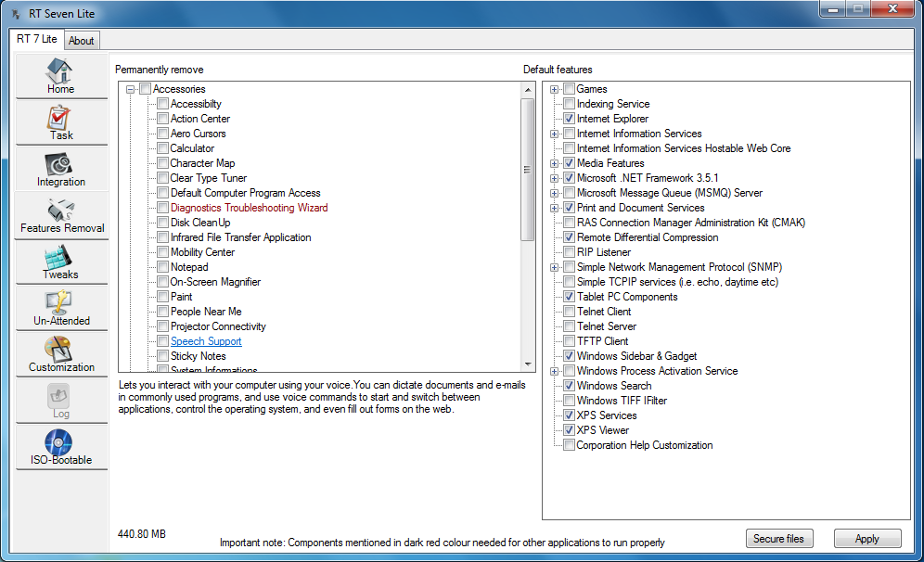
Task: Select the Windows TIFF IFilter item
Action: tap(622, 401)
